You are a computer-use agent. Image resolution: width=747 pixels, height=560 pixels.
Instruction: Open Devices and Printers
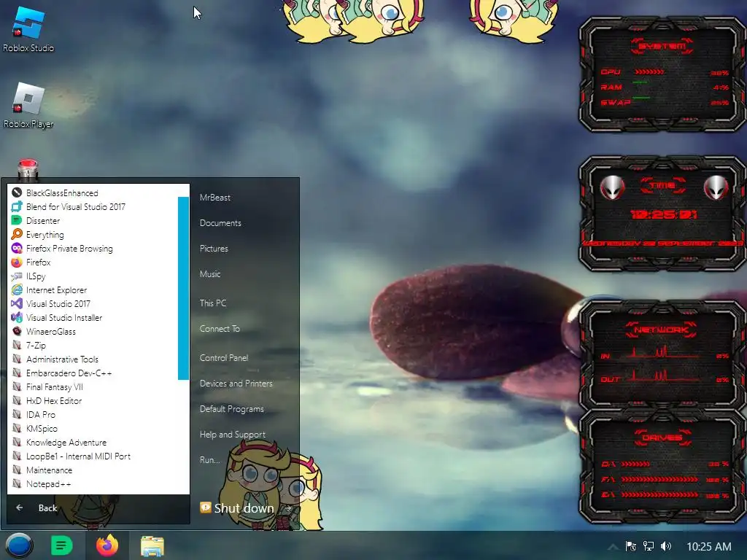point(236,384)
